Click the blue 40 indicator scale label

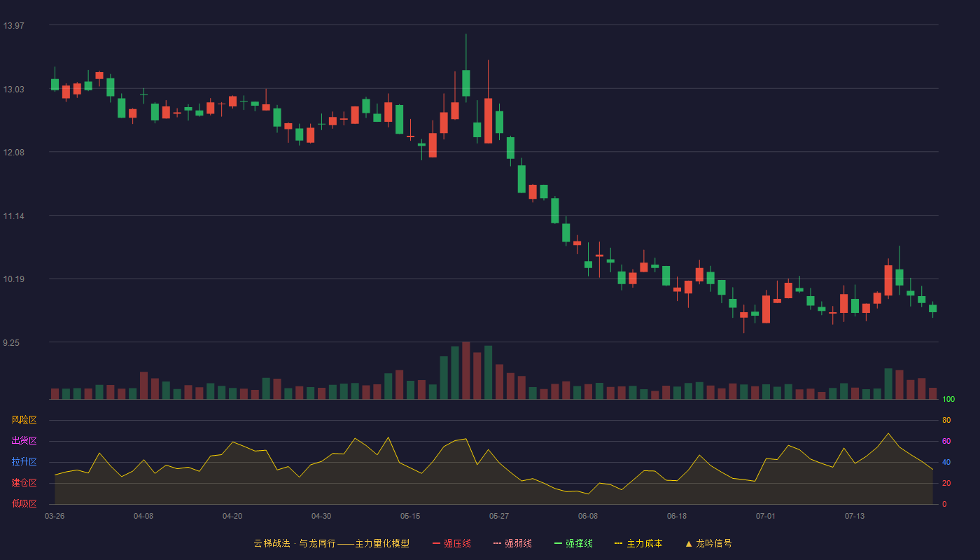pos(946,462)
